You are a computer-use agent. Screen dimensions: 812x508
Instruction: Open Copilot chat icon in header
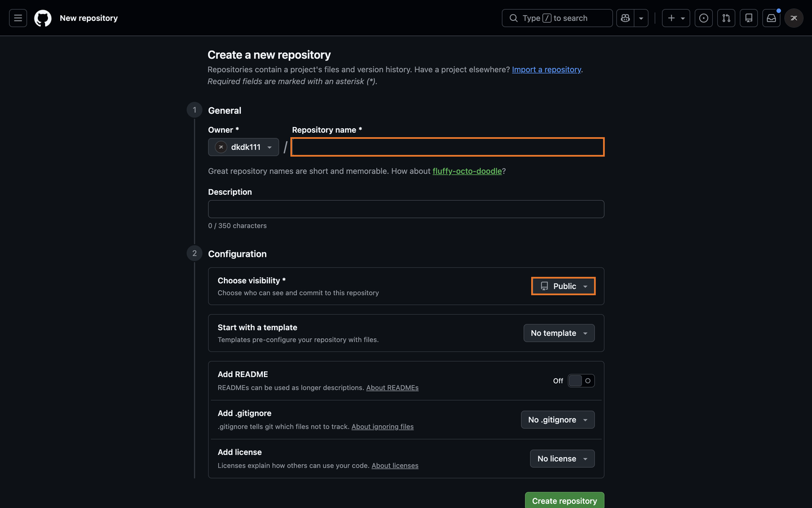625,18
